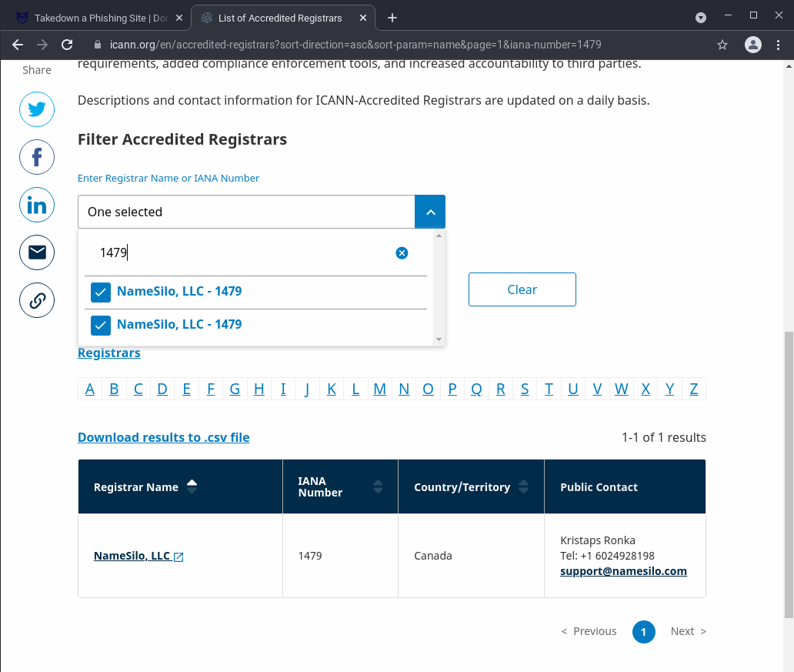Click the 1-1 of 1 results text
794x672 pixels.
pyautogui.click(x=664, y=437)
